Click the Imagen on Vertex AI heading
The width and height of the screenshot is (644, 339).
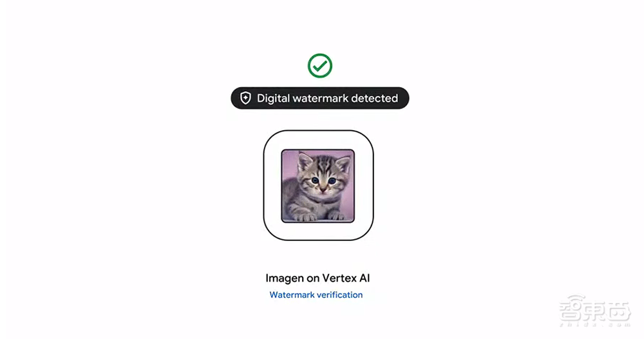coord(317,278)
